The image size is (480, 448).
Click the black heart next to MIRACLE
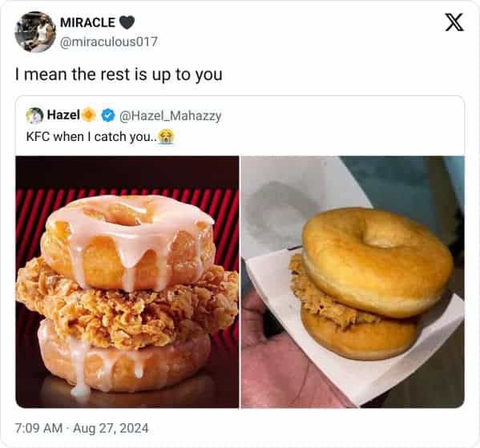coord(127,22)
